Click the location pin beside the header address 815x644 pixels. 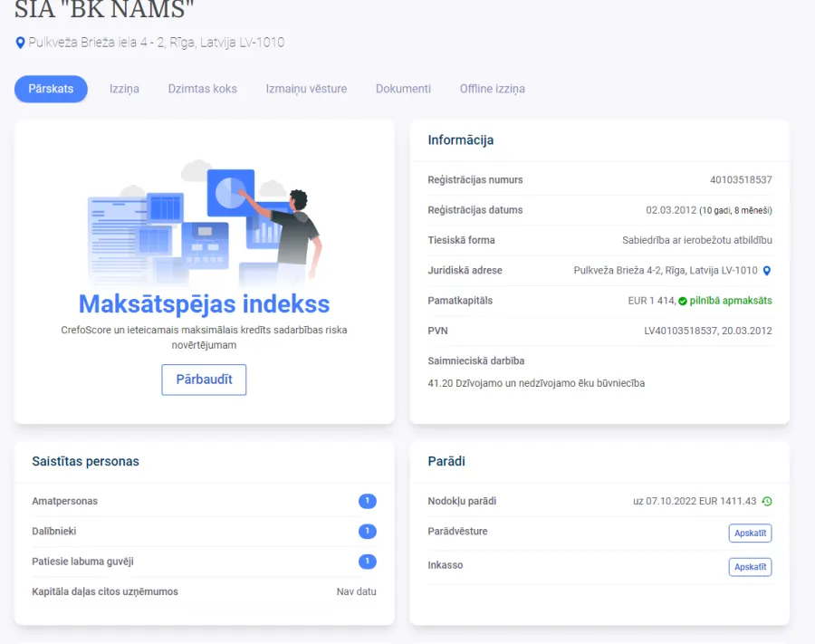coord(20,43)
